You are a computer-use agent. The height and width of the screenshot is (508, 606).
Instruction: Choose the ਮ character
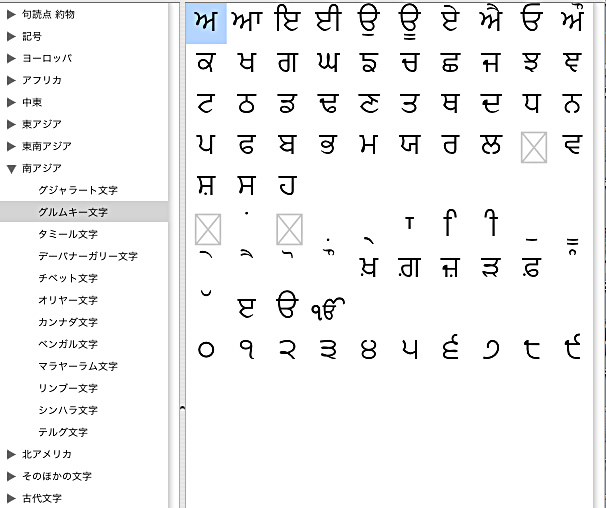coord(368,145)
